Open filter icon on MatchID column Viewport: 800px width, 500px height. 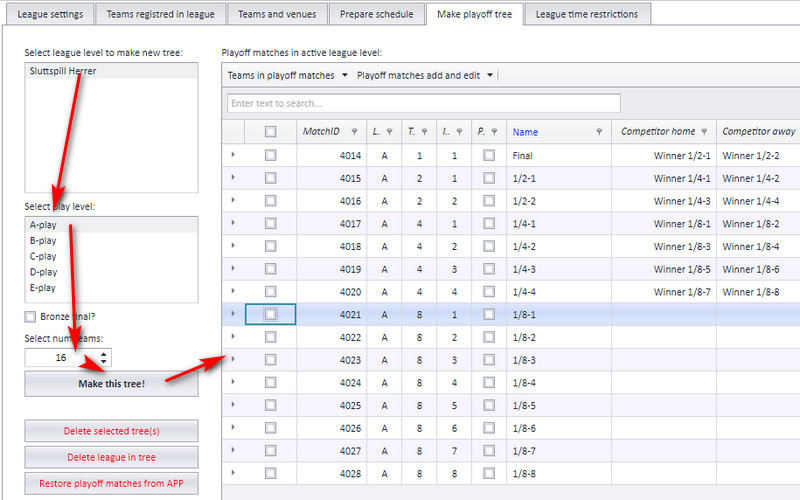tap(355, 132)
